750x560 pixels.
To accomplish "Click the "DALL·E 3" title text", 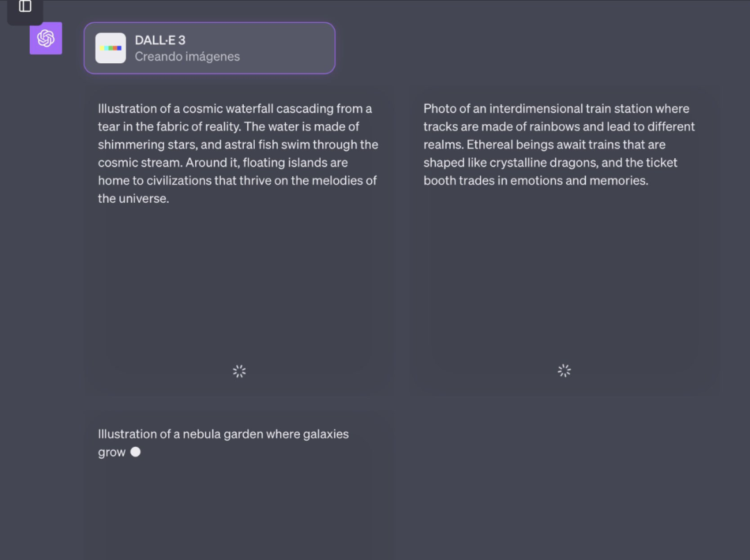I will (x=160, y=40).
